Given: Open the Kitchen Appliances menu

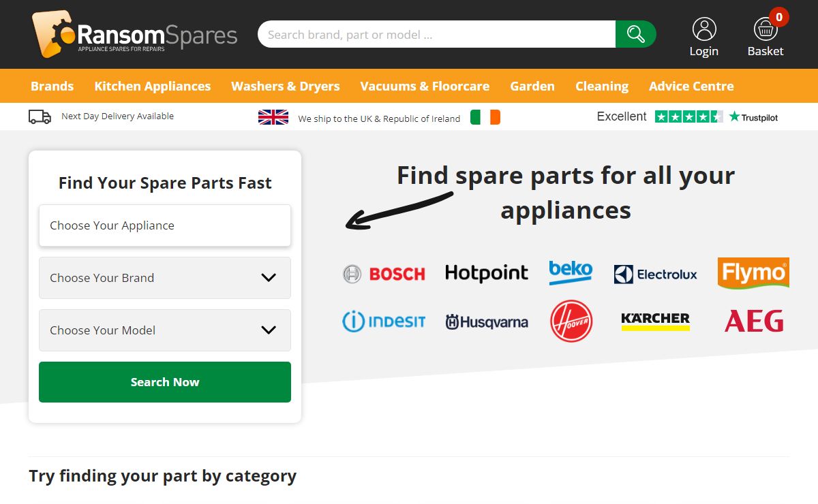Looking at the screenshot, I should coord(153,86).
